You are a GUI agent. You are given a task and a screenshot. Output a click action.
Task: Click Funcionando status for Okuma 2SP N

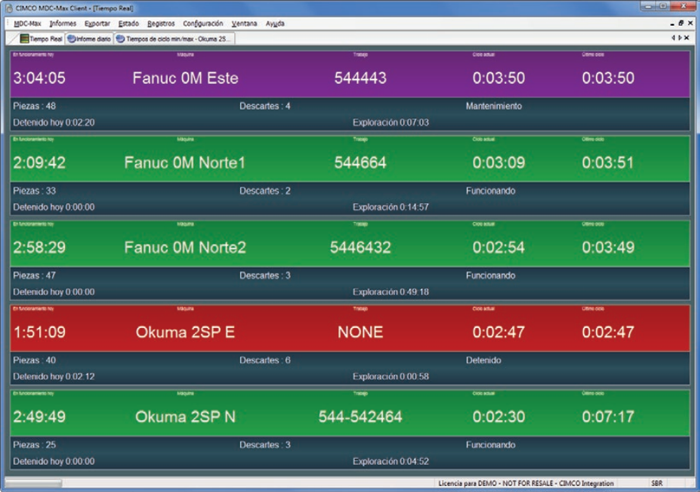(x=491, y=445)
